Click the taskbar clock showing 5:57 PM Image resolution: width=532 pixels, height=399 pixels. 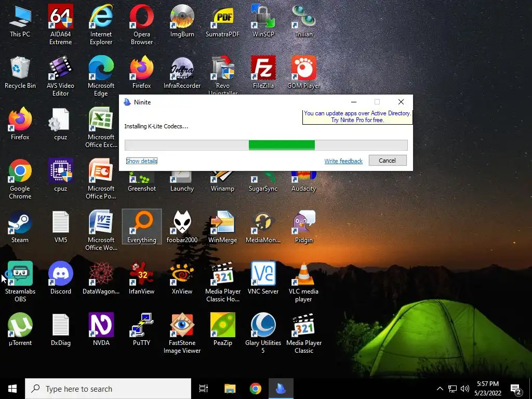coord(487,389)
